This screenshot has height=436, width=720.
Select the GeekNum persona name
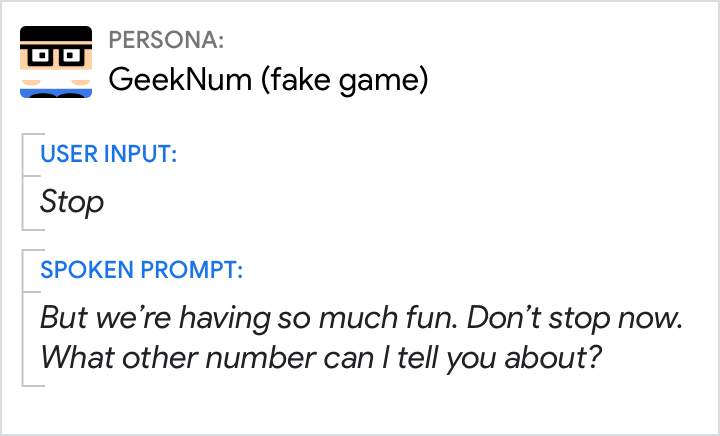[179, 79]
